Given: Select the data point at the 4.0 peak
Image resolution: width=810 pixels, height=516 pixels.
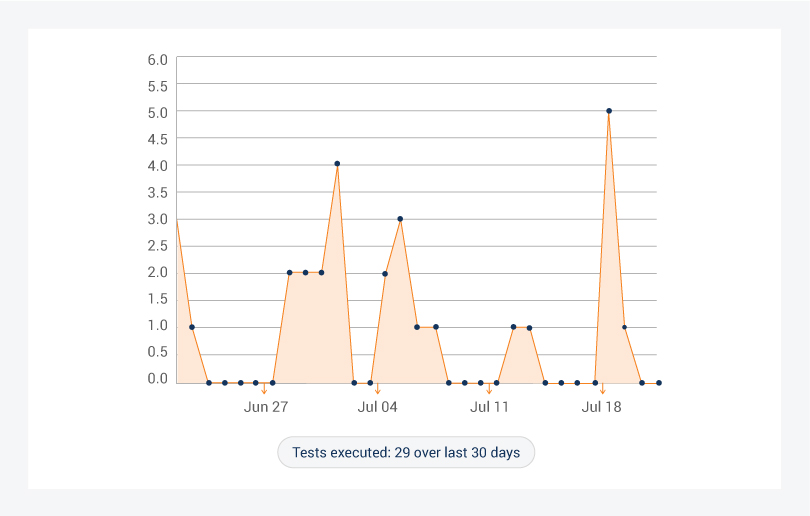Looking at the screenshot, I should click(337, 164).
